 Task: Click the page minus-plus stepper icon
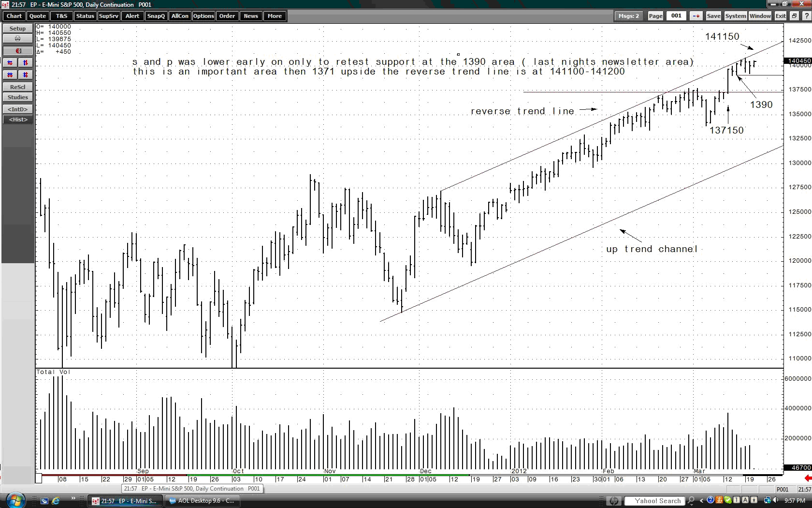(696, 16)
